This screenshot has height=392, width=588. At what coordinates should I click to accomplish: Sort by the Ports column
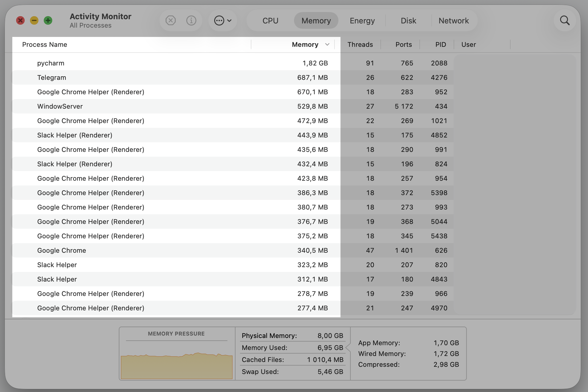tap(403, 44)
